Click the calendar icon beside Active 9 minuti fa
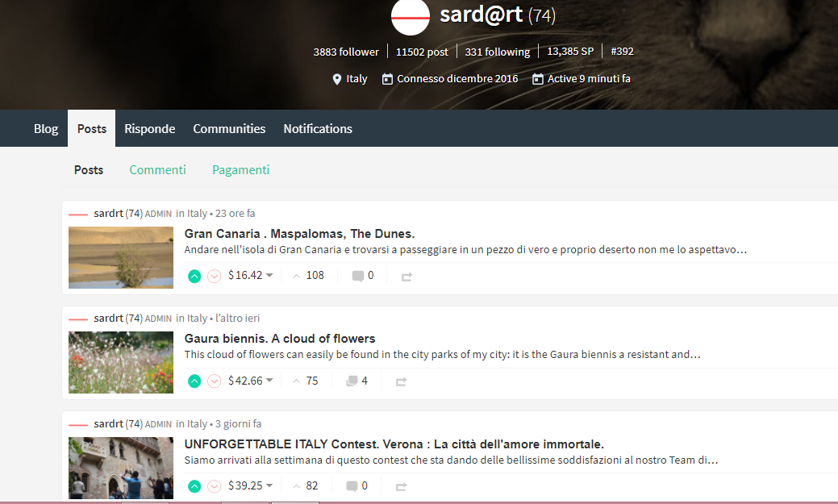This screenshot has width=838, height=504. pos(538,79)
